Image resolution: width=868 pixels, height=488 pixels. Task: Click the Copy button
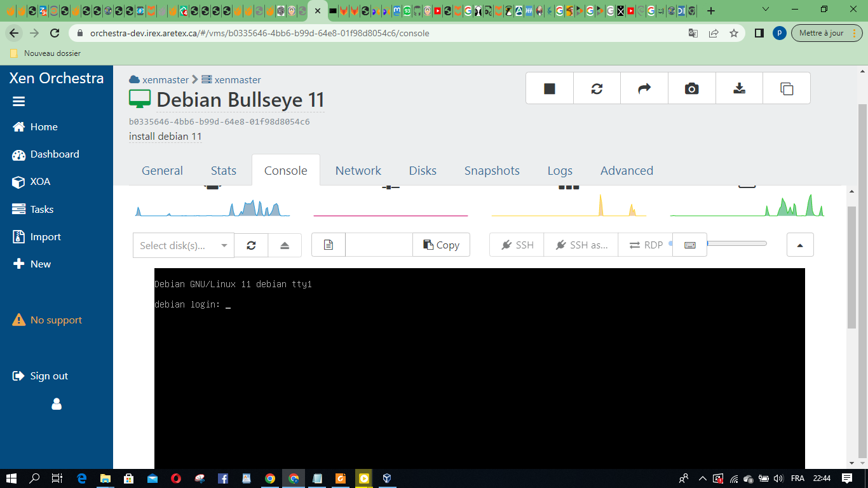pos(442,245)
